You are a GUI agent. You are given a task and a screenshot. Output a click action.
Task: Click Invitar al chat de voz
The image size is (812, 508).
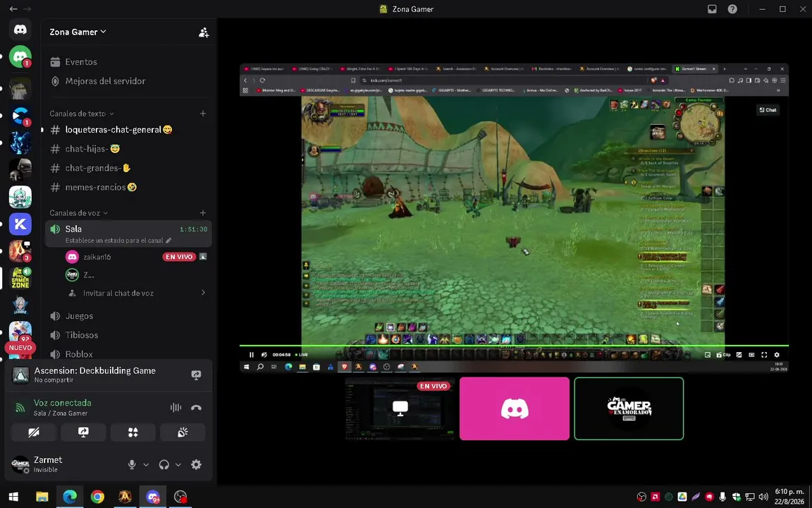[118, 293]
